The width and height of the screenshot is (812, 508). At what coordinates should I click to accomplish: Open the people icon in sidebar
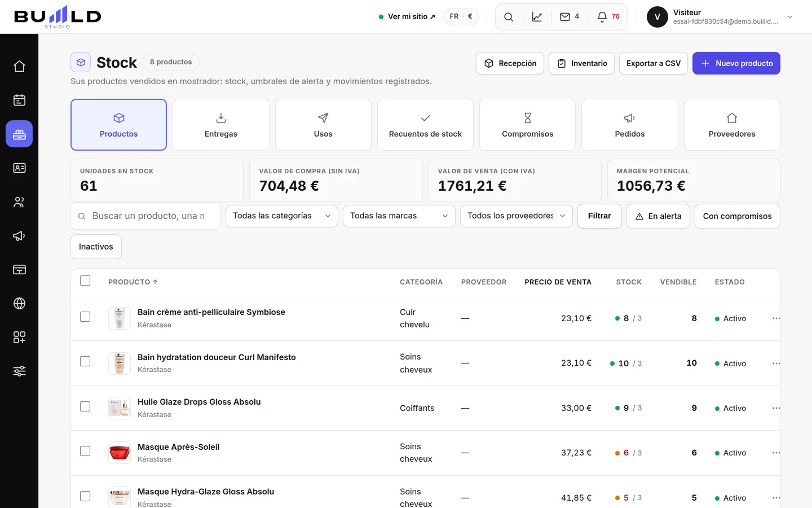point(19,202)
